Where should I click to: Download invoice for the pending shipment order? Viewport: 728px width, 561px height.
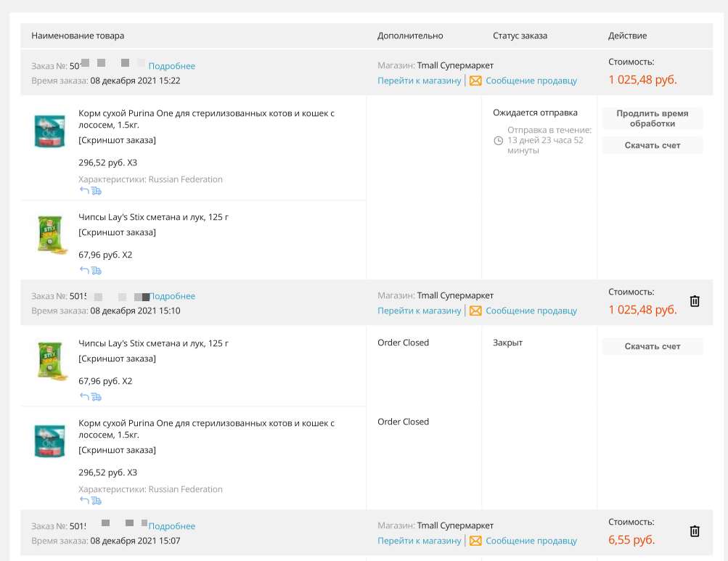click(653, 145)
